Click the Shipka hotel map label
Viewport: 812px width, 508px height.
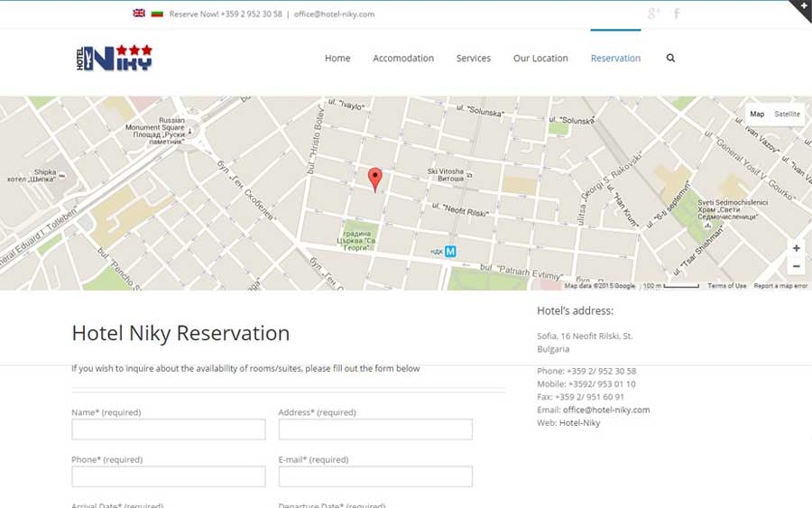point(32,176)
